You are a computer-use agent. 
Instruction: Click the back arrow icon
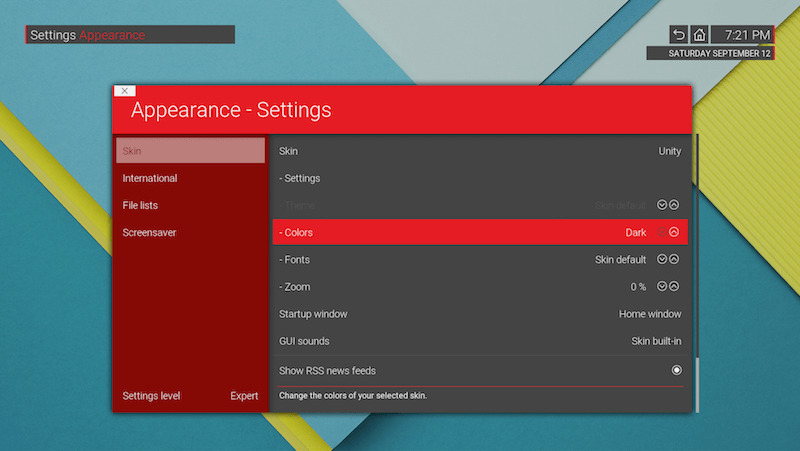point(679,35)
